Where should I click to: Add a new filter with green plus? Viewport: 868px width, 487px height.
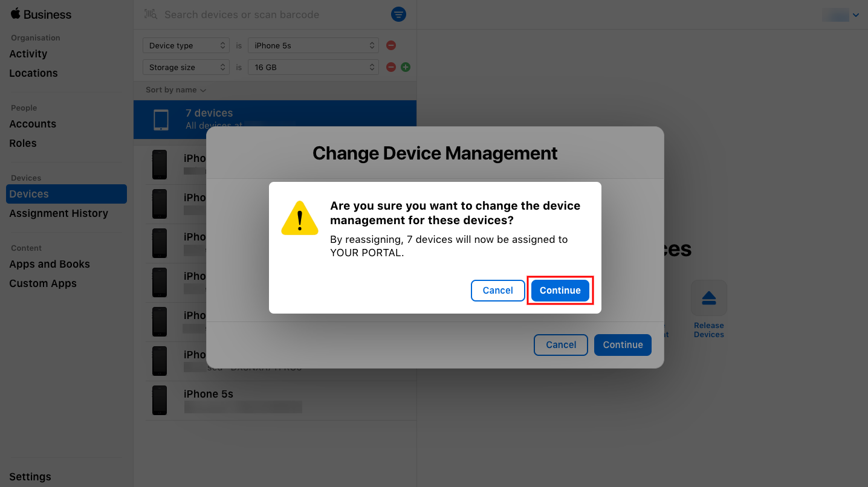pyautogui.click(x=406, y=67)
